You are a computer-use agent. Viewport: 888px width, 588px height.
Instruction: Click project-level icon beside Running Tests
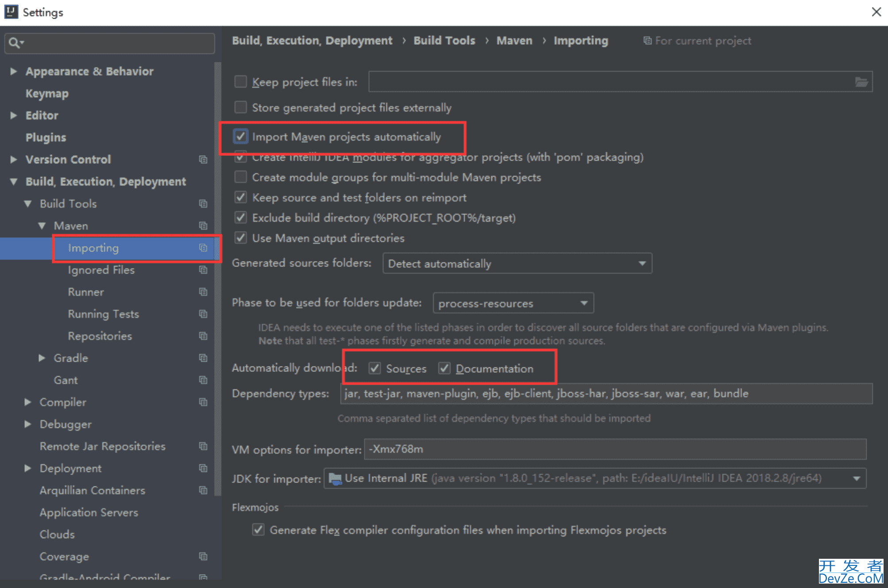tap(203, 314)
